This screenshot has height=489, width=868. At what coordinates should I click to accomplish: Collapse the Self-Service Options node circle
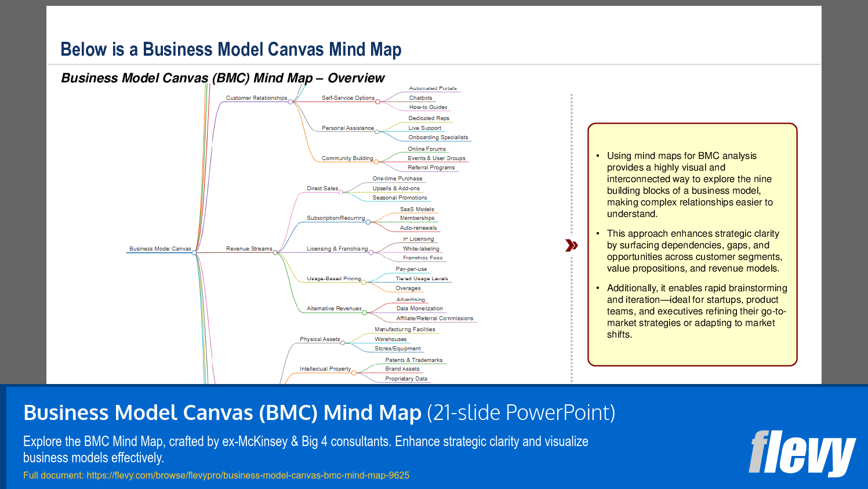point(377,102)
